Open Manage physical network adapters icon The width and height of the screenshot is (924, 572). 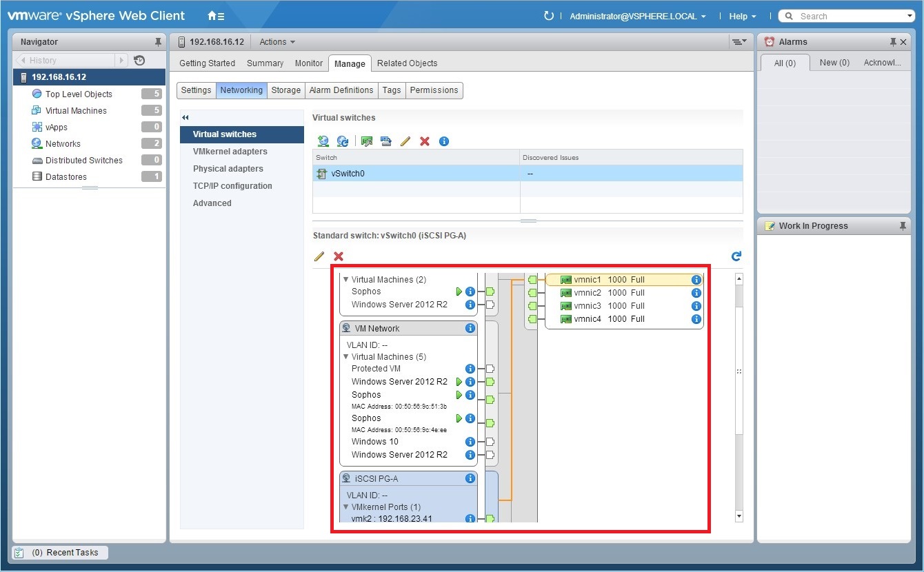pyautogui.click(x=366, y=141)
